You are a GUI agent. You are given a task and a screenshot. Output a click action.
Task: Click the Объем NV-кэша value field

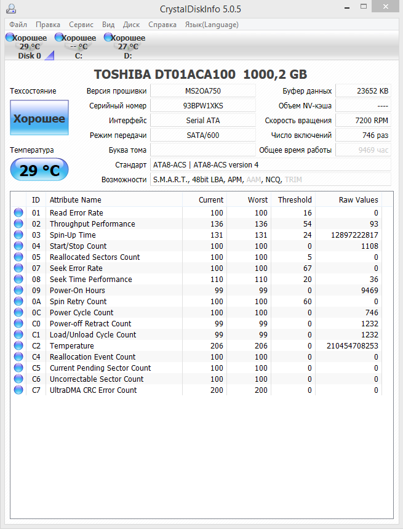pyautogui.click(x=363, y=106)
